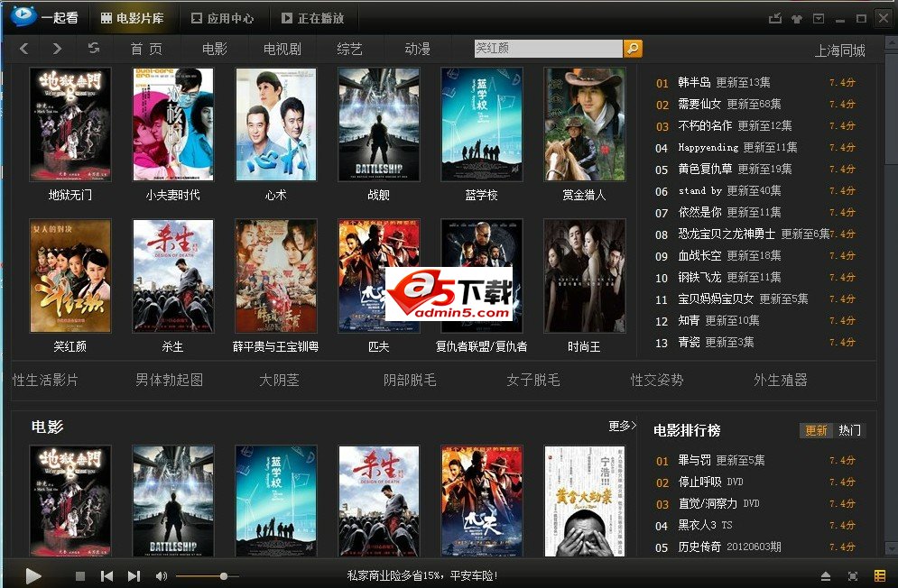Click the scrollbar up arrow at right
The image size is (898, 588).
pyautogui.click(x=892, y=43)
